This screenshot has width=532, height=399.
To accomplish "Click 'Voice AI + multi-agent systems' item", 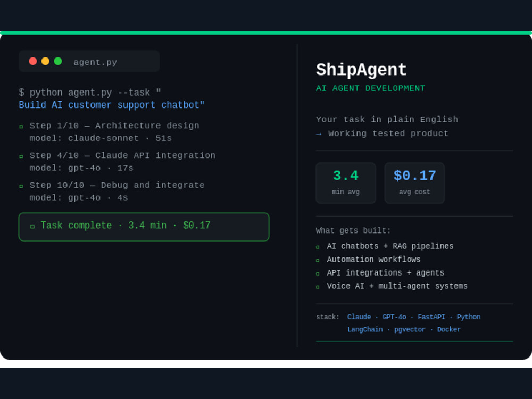I will 397,286.
